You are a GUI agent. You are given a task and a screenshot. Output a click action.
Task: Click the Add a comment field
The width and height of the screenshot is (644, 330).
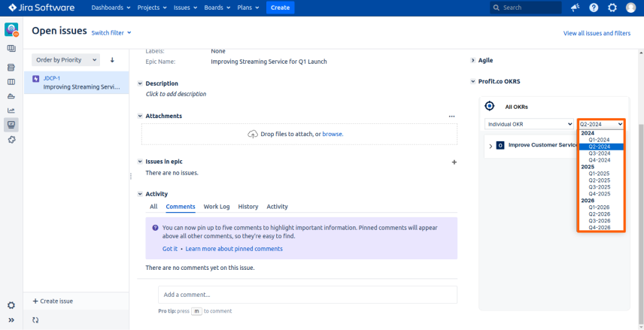[x=308, y=295]
